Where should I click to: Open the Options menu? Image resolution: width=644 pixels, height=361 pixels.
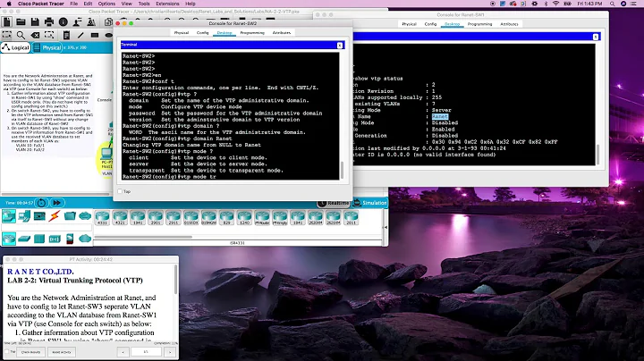click(106, 4)
